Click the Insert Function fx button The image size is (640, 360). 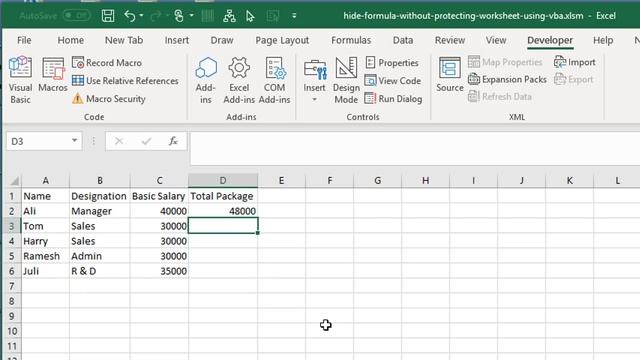tap(173, 141)
